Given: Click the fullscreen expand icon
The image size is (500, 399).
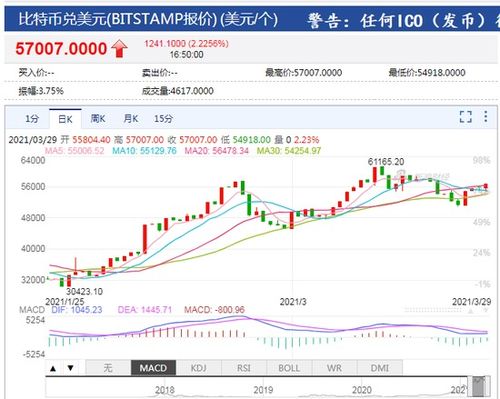Looking at the screenshot, I should (465, 117).
